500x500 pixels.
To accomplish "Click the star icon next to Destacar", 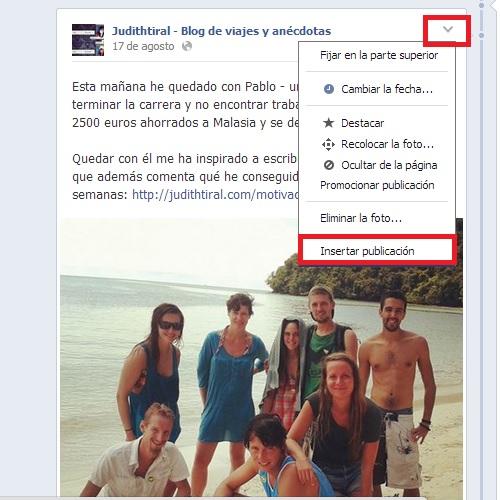I will (329, 123).
